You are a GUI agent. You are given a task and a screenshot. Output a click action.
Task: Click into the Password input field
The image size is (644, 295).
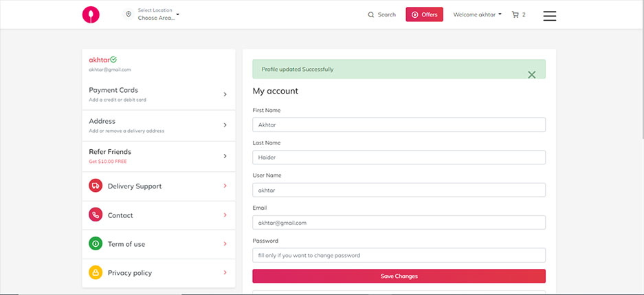[x=399, y=255]
